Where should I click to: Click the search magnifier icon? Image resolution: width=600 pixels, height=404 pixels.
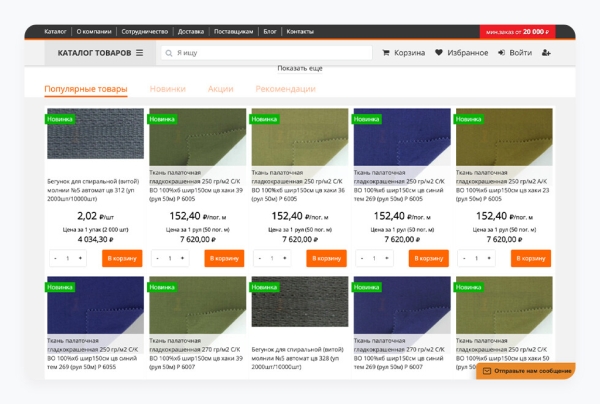170,53
